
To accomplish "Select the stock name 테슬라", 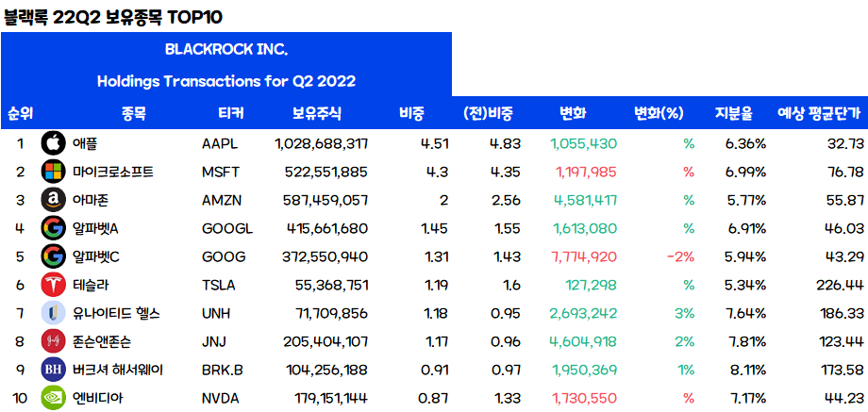I will 92,286.
